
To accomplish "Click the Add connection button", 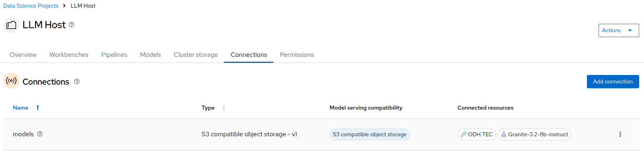I will point(613,81).
